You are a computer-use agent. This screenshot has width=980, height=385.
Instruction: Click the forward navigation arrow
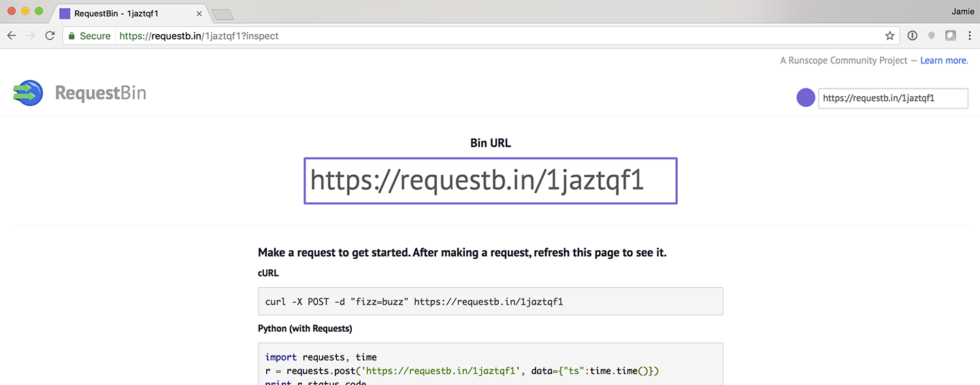(x=31, y=36)
